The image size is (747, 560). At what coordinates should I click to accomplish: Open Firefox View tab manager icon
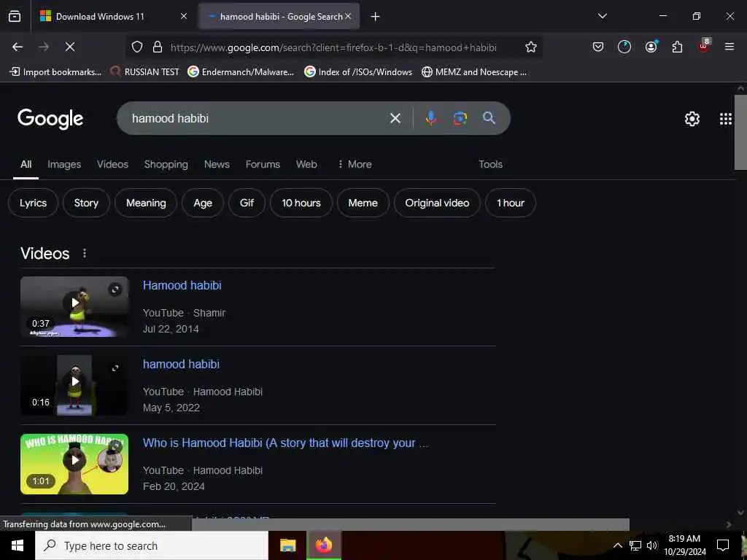pos(15,16)
